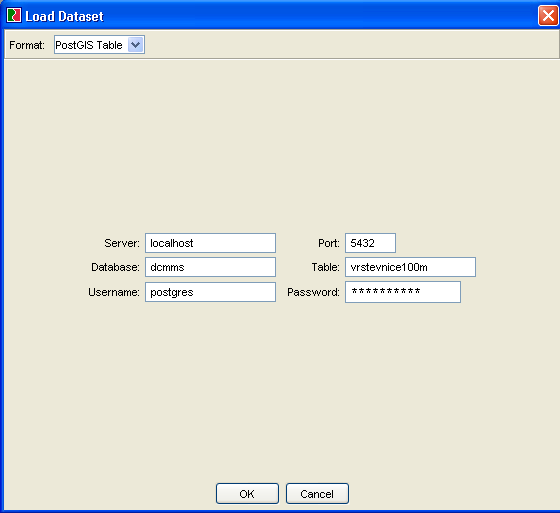This screenshot has width=560, height=513.
Task: Click the Format label
Action: click(x=27, y=45)
